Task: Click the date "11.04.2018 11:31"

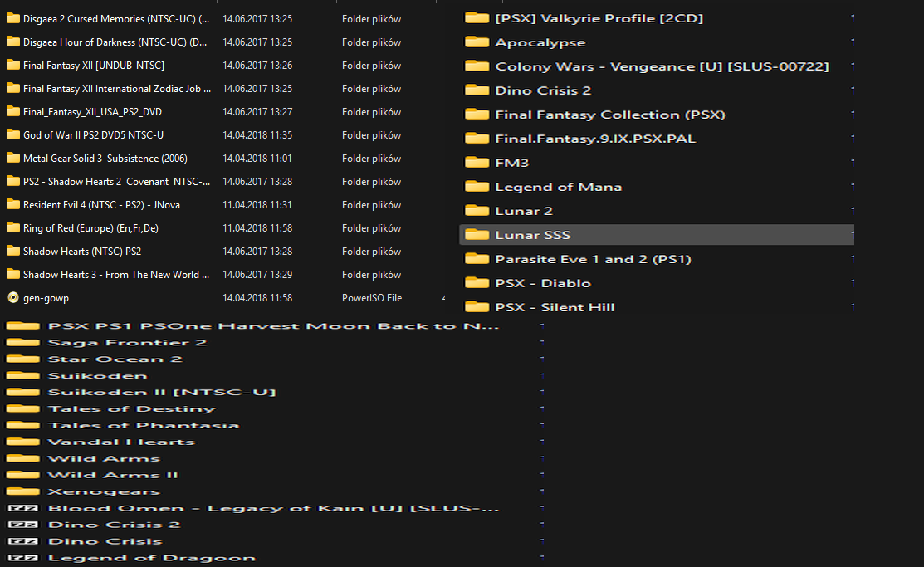Action: 257,205
